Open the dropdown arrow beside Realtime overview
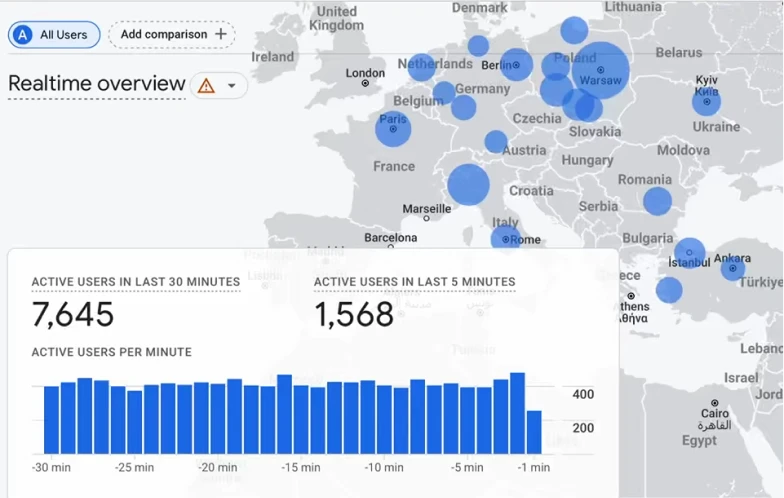The height and width of the screenshot is (498, 784). [x=232, y=86]
